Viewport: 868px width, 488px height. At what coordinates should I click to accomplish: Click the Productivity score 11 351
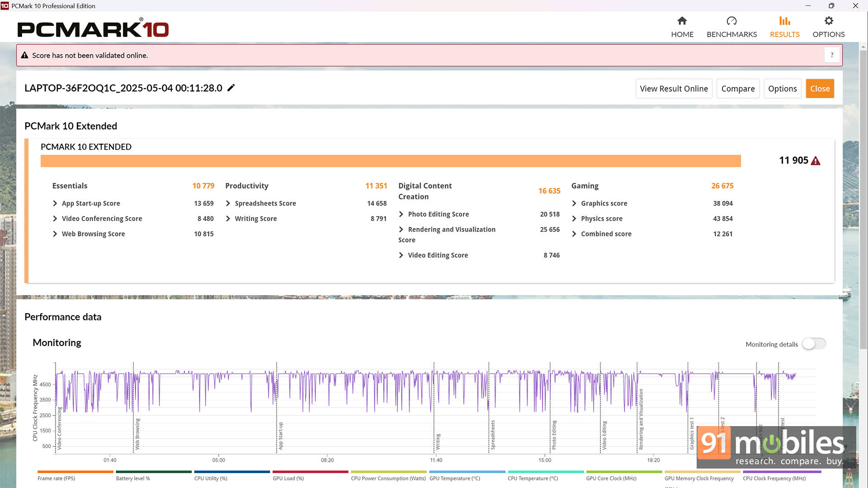click(x=376, y=186)
